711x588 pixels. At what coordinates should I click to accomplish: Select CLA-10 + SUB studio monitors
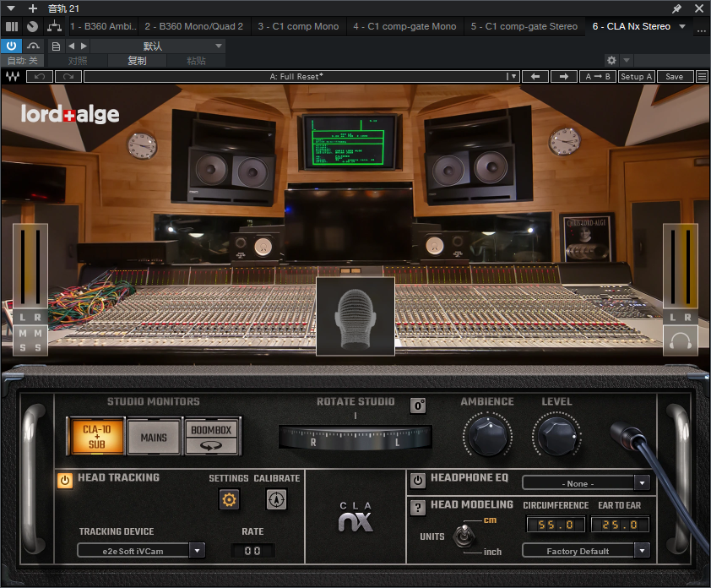pos(96,437)
